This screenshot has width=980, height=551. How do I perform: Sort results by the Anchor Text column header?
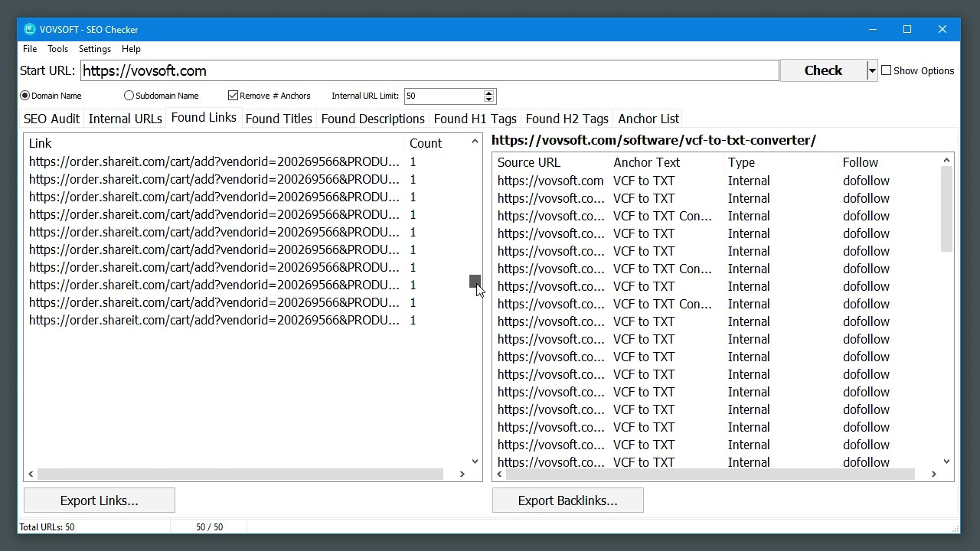pos(646,162)
